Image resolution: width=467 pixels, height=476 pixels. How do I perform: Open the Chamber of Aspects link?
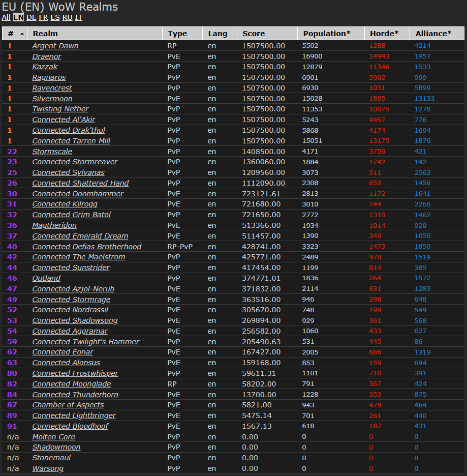click(68, 405)
